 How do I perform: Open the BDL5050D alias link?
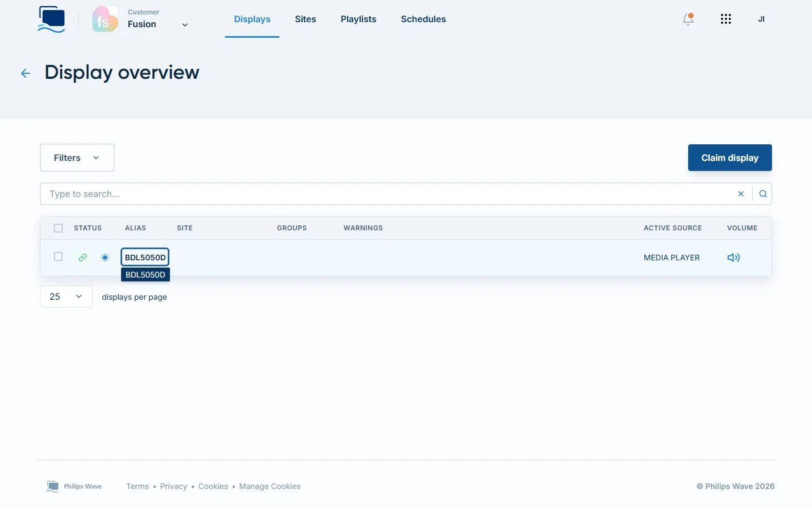[145, 258]
